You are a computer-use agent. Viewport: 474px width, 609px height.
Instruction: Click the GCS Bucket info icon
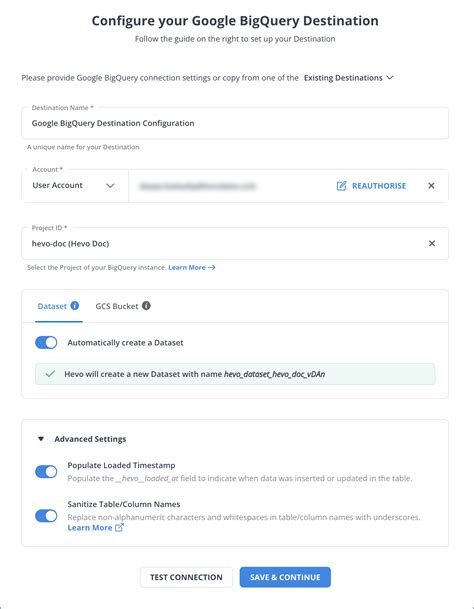[146, 306]
